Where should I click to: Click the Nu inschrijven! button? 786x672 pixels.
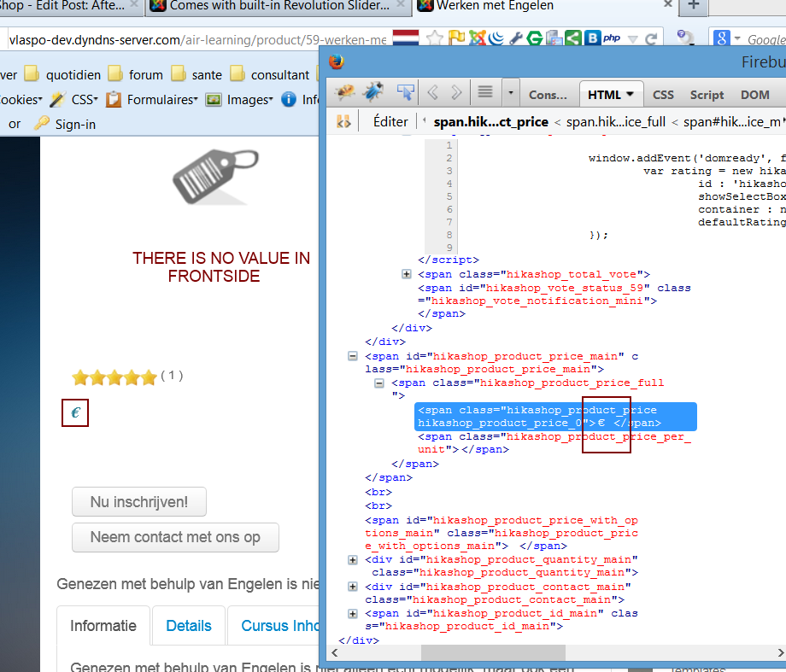pos(139,501)
